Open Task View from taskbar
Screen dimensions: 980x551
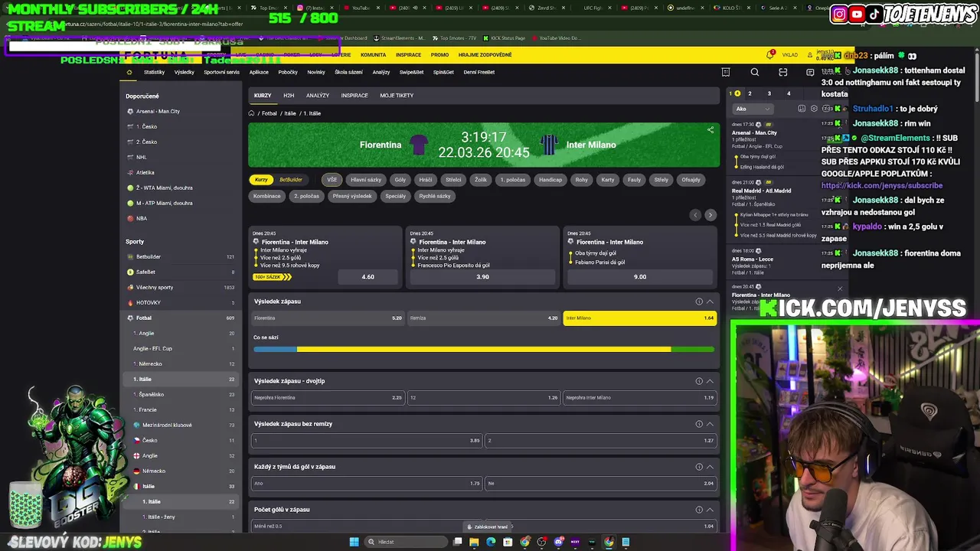(457, 542)
